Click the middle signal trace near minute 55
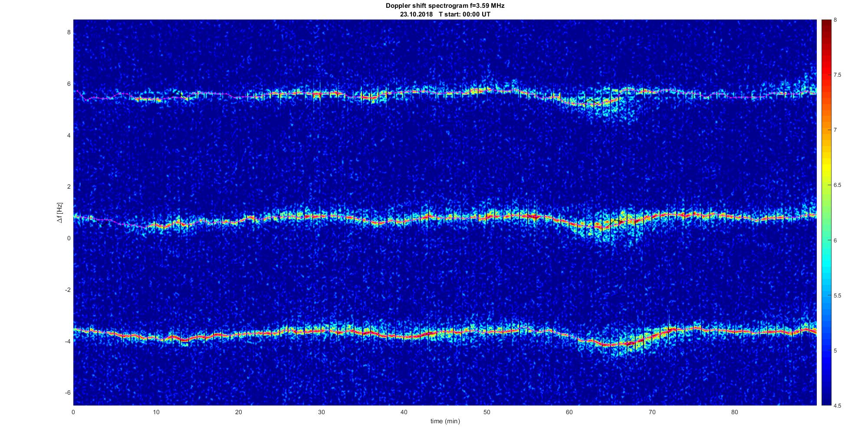Screen dimensions: 868x435 (x=528, y=216)
